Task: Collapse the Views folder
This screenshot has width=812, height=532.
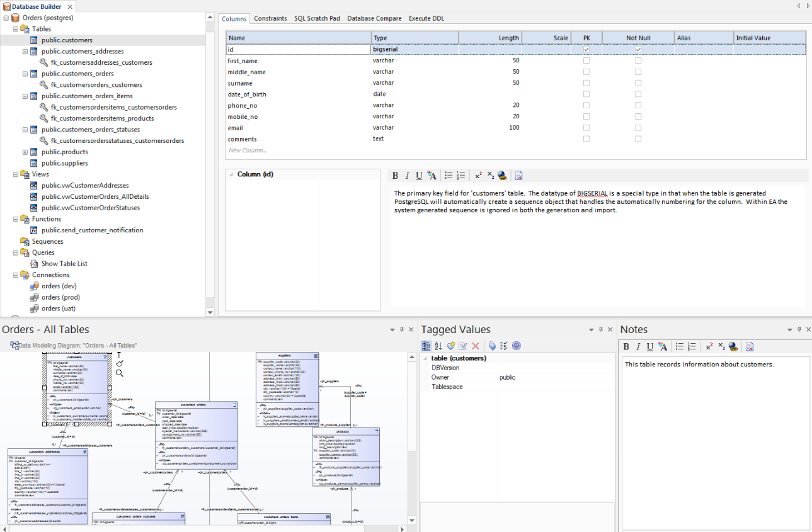Action: (x=16, y=174)
